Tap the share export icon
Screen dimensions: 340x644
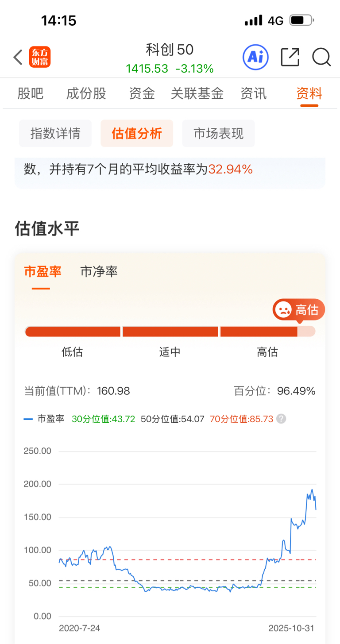(290, 57)
